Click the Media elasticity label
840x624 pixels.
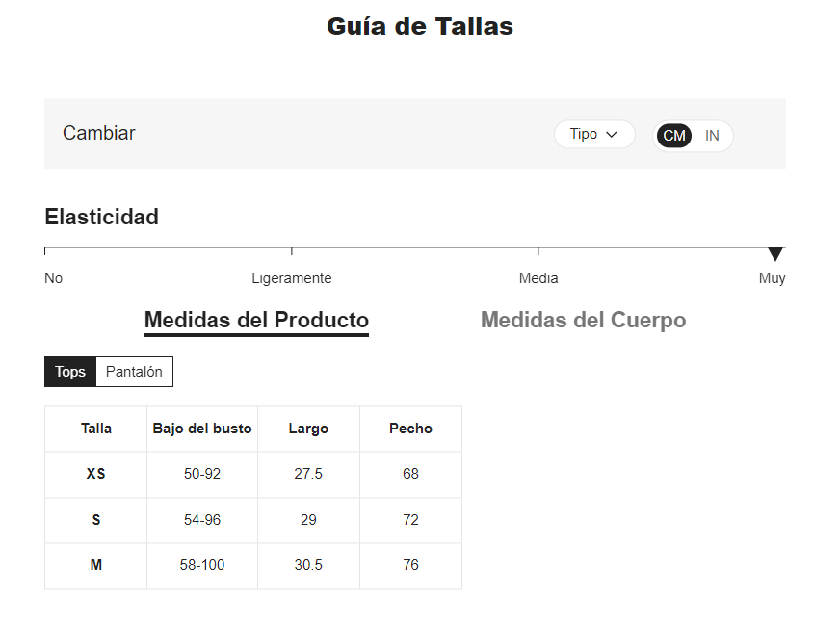tap(538, 278)
